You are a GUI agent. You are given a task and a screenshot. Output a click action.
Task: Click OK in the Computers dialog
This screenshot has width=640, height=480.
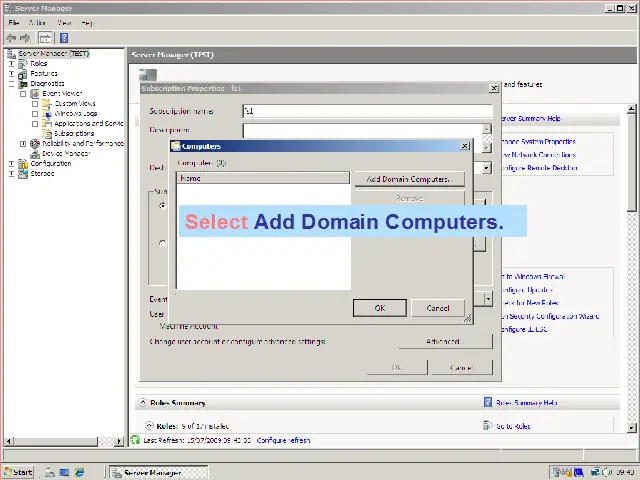(380, 308)
